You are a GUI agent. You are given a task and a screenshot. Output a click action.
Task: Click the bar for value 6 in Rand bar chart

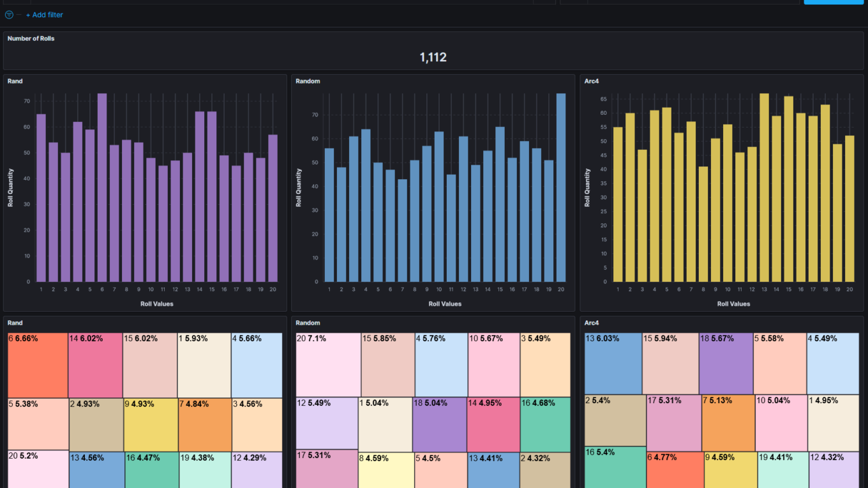pos(102,188)
